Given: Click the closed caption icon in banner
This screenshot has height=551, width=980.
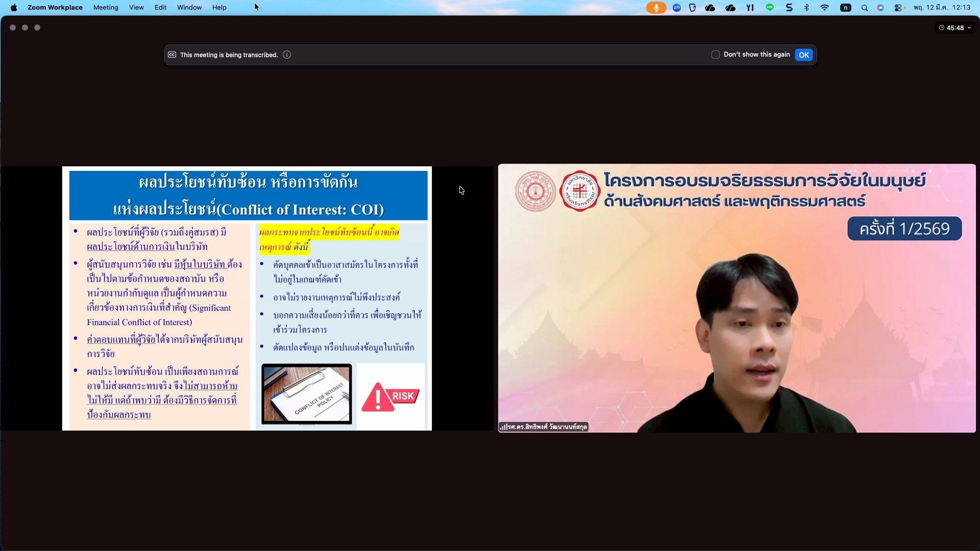Looking at the screenshot, I should 172,55.
